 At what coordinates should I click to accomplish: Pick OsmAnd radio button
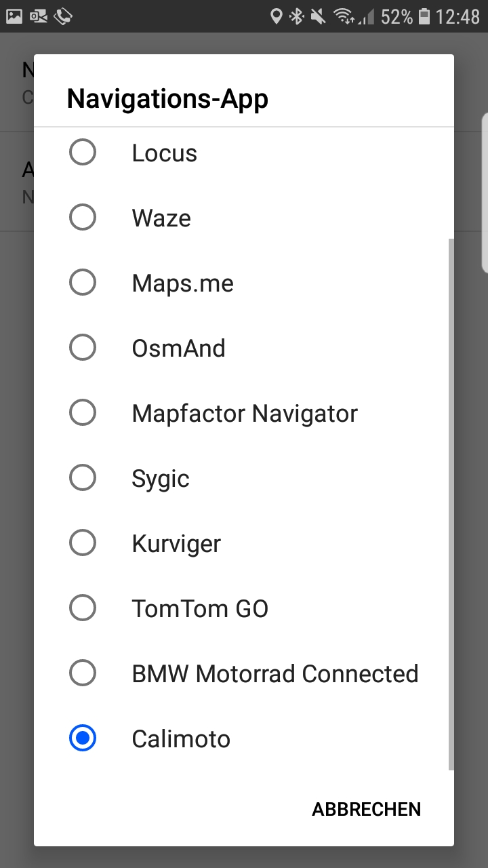83,348
